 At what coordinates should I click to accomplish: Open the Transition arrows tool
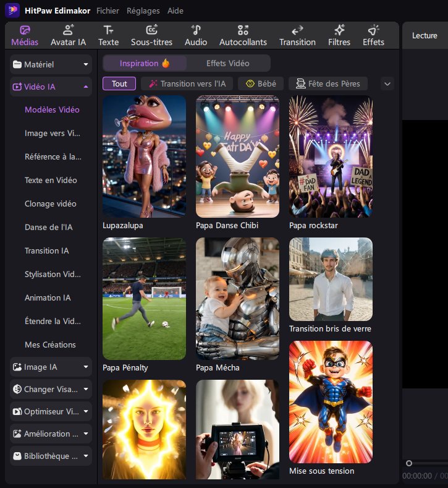pyautogui.click(x=297, y=35)
